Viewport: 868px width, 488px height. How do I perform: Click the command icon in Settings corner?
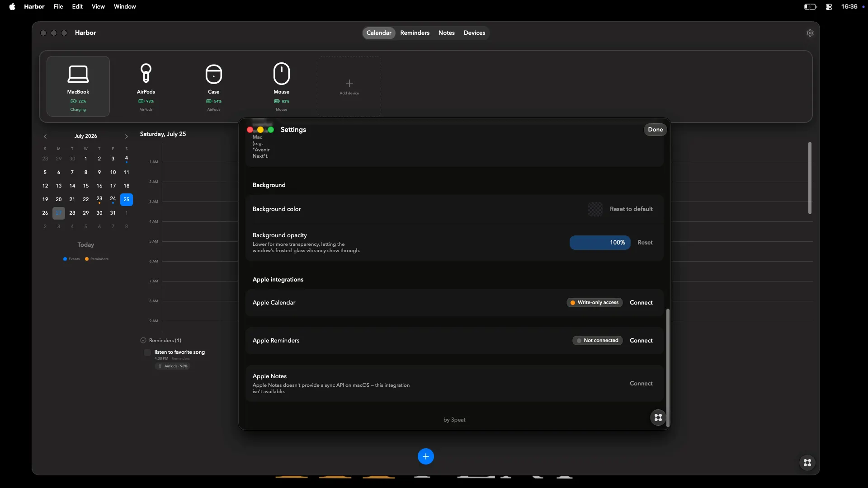[658, 418]
